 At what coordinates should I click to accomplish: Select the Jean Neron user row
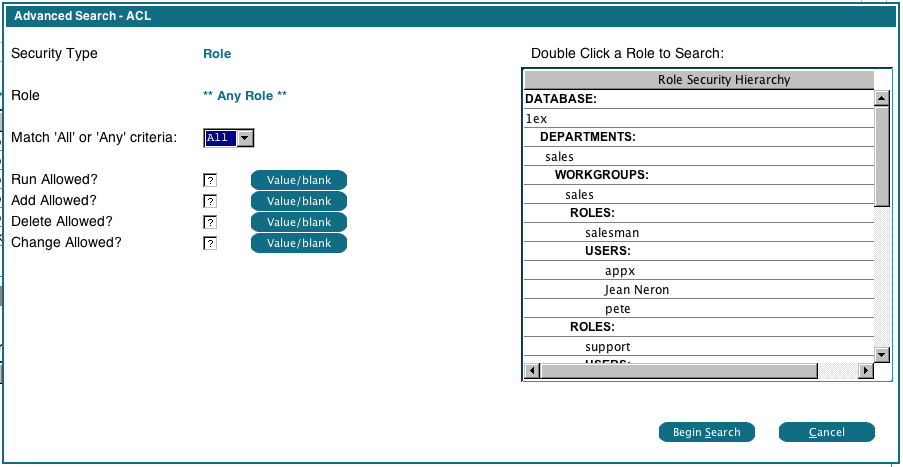coord(699,290)
